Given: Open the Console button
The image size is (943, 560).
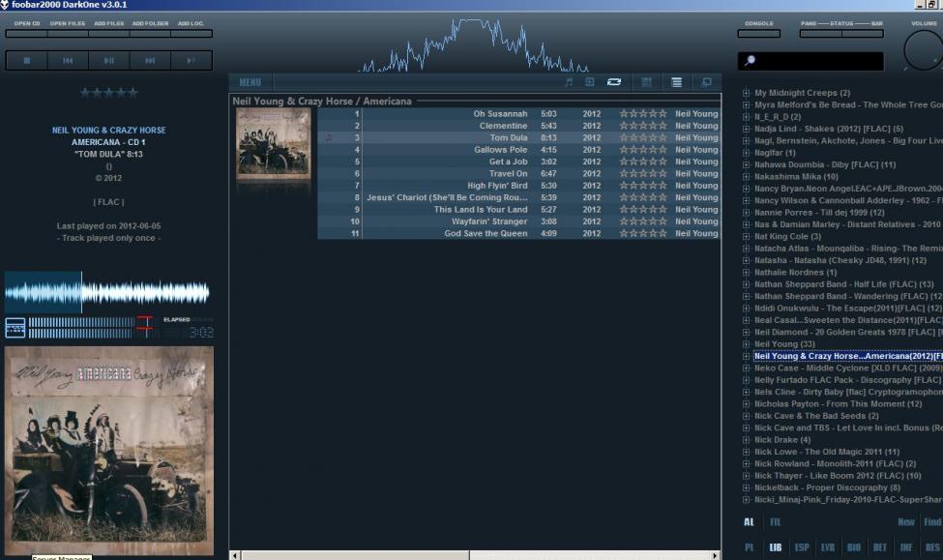Looking at the screenshot, I should click(x=759, y=34).
